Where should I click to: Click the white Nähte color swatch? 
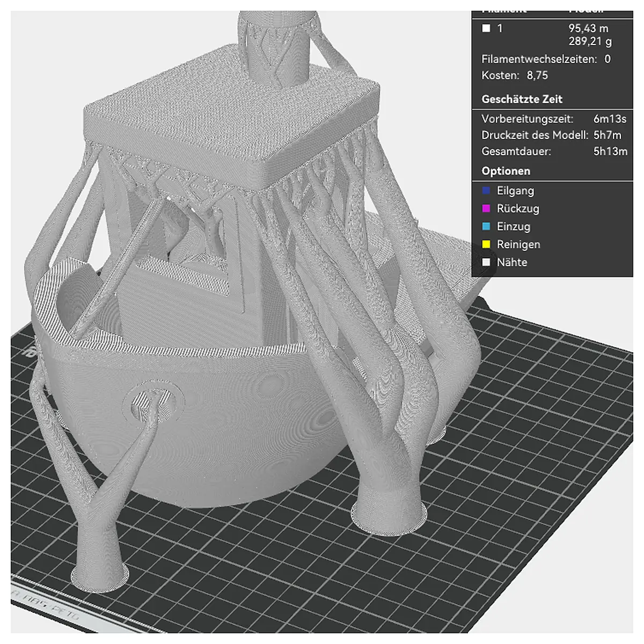click(x=486, y=262)
